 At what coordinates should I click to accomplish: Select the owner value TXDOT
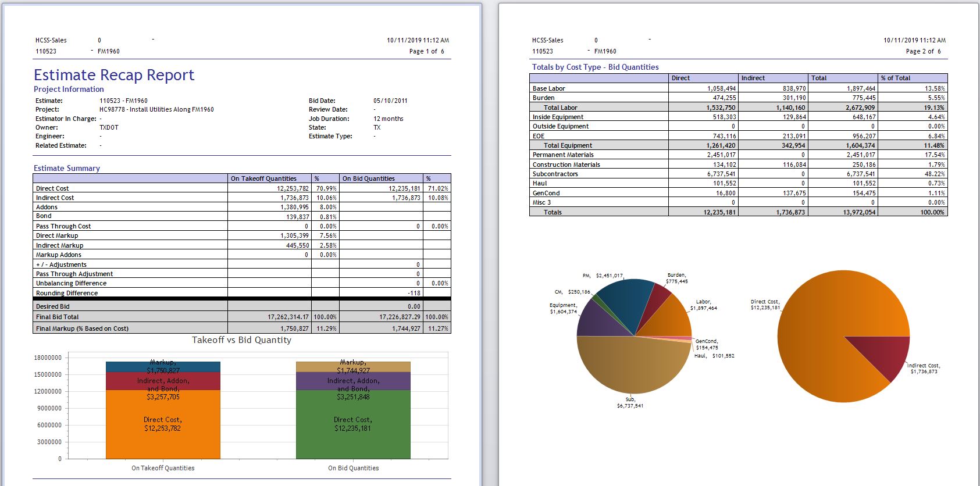[109, 127]
